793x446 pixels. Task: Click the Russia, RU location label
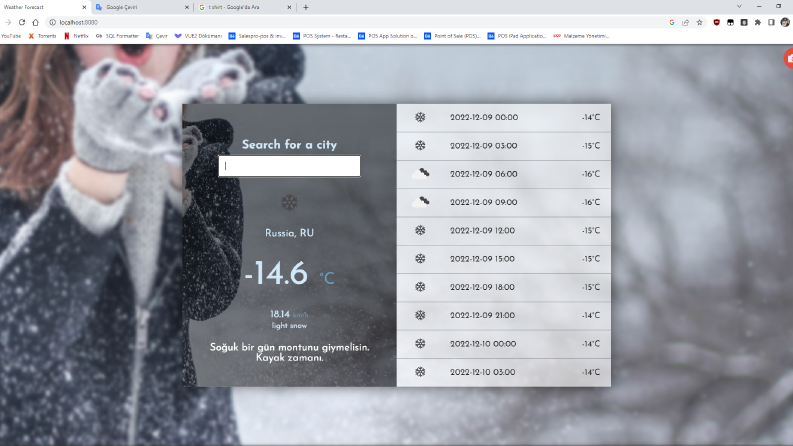click(289, 233)
